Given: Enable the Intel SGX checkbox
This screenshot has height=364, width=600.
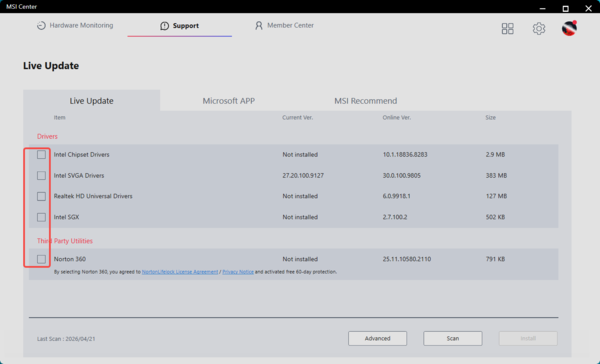Looking at the screenshot, I should [x=41, y=217].
